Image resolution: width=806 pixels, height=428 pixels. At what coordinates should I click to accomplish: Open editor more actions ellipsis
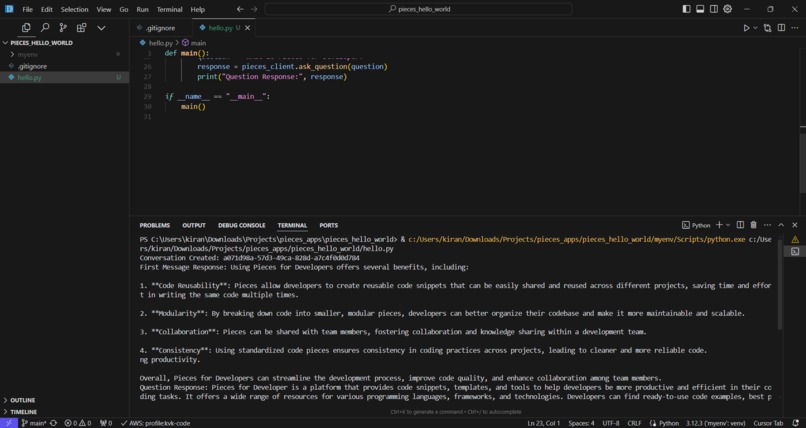pos(795,28)
